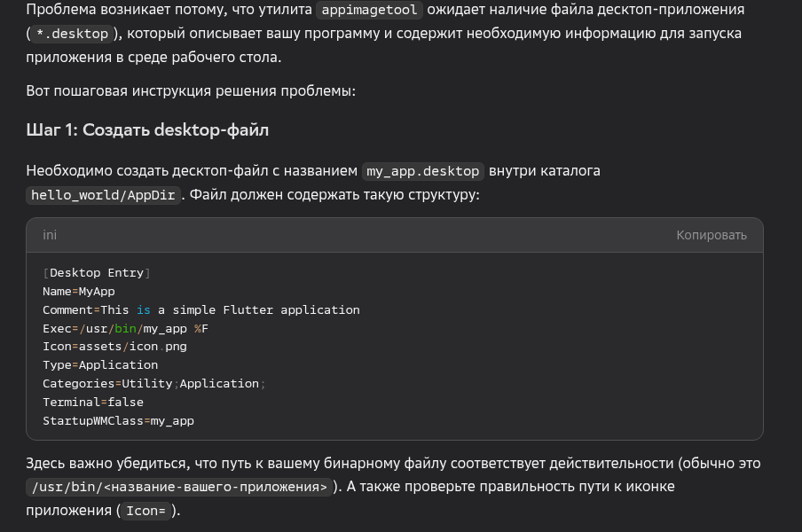The image size is (802, 532).
Task: Click the heading Шаг 1: Создать desktop-файл
Action: (x=147, y=130)
